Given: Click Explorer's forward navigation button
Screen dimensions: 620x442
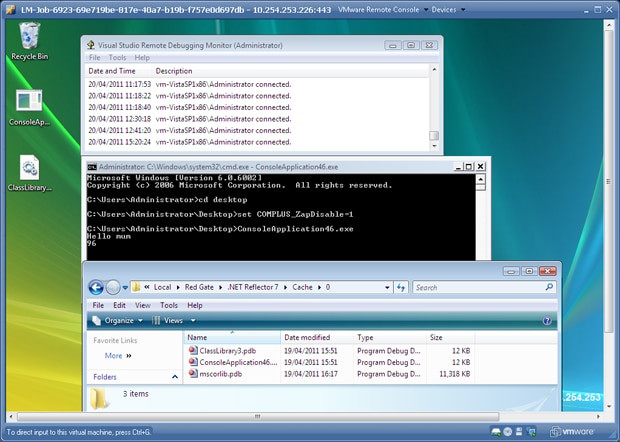Looking at the screenshot, I should click(x=113, y=287).
